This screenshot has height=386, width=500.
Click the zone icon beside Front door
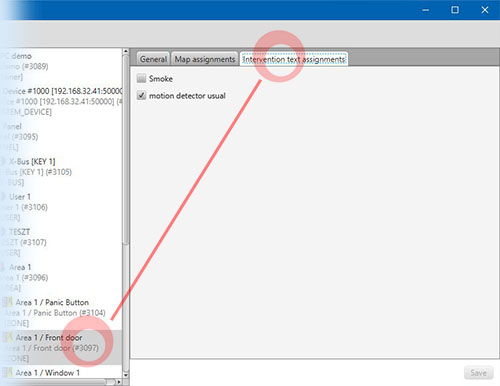[8, 337]
